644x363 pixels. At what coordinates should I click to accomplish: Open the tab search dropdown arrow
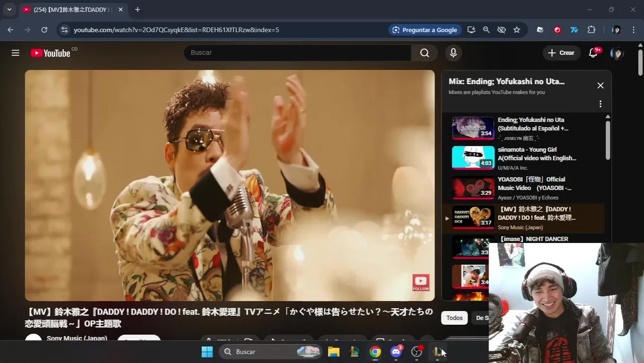[9, 10]
